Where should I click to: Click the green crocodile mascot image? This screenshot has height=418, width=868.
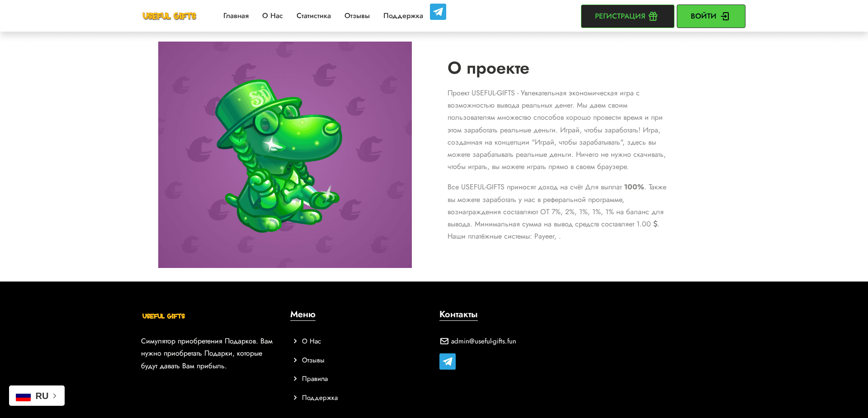[285, 155]
